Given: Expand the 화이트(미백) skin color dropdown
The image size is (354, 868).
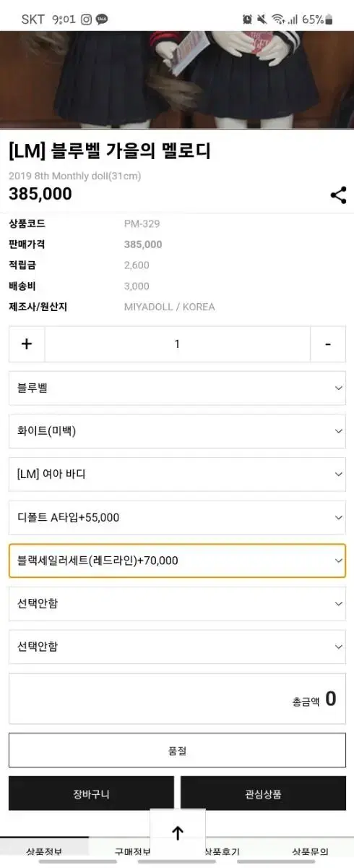Looking at the screenshot, I should click(177, 431).
